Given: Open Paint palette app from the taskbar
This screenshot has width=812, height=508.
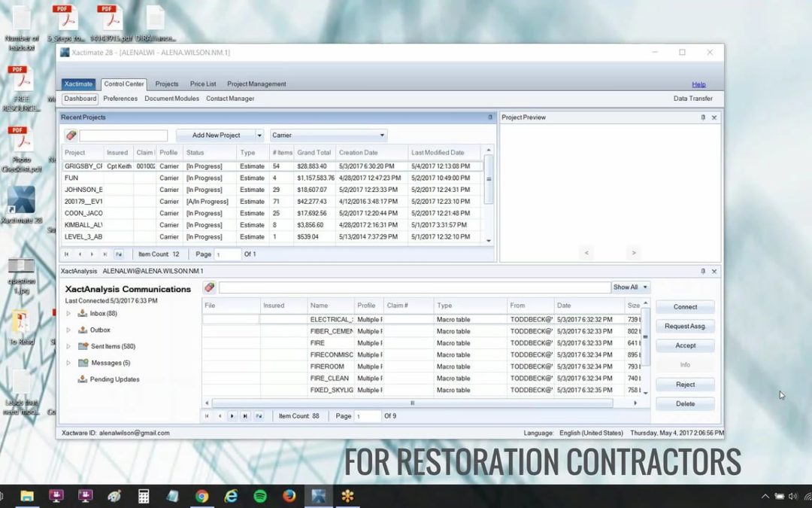Looking at the screenshot, I should pos(114,496).
